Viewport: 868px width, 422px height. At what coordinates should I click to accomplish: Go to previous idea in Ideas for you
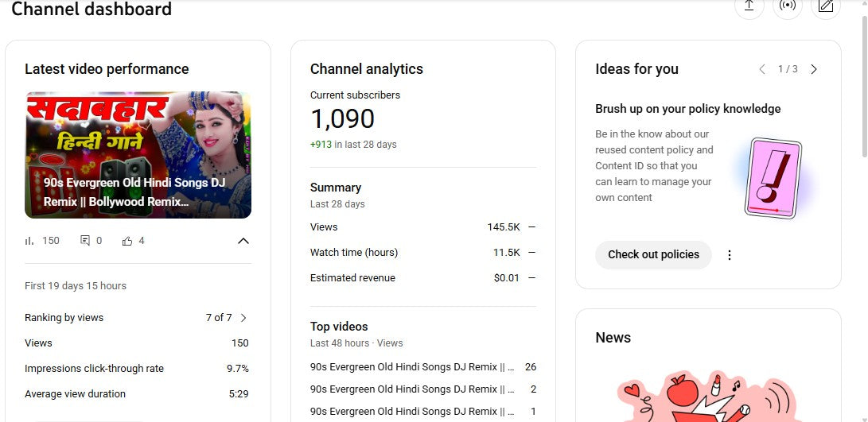[x=761, y=70]
